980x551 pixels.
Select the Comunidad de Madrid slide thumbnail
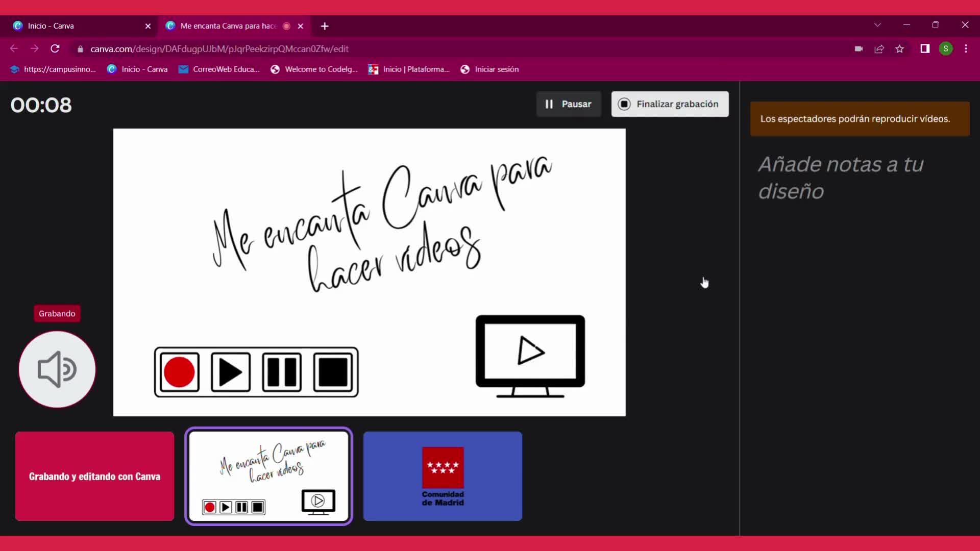[x=442, y=476]
